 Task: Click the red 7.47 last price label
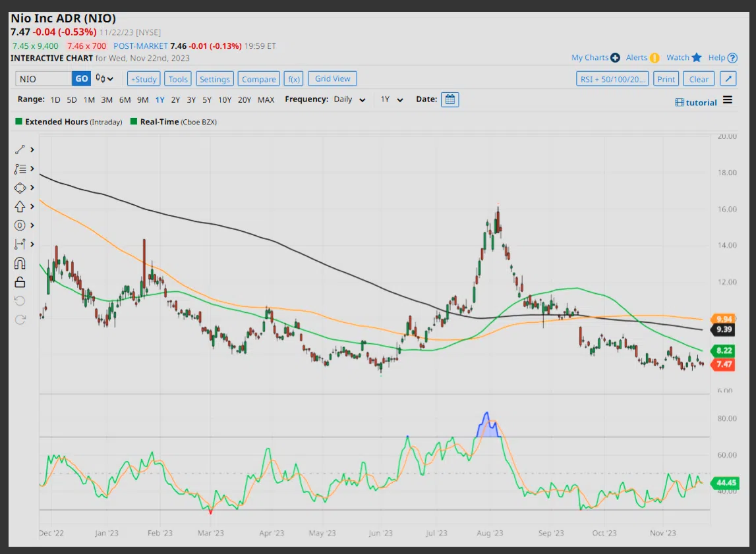click(724, 364)
